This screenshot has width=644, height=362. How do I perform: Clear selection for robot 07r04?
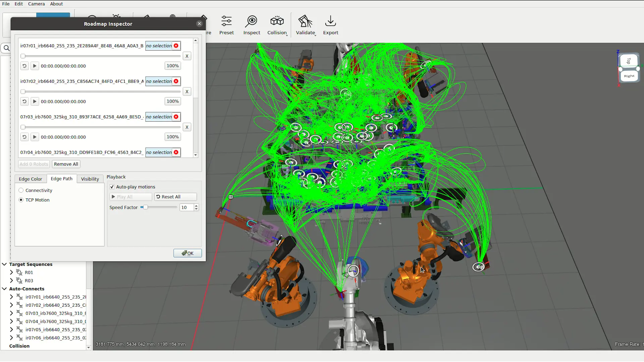[x=176, y=152]
